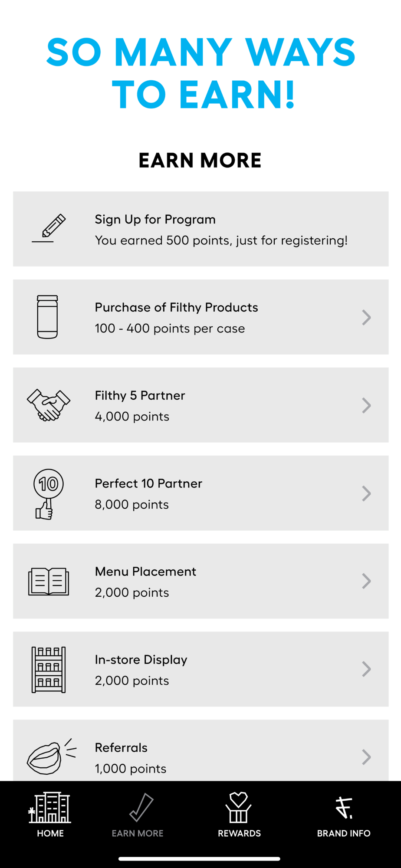The width and height of the screenshot is (401, 868).
Task: Open the Referrals chevron arrow
Action: pyautogui.click(x=366, y=757)
